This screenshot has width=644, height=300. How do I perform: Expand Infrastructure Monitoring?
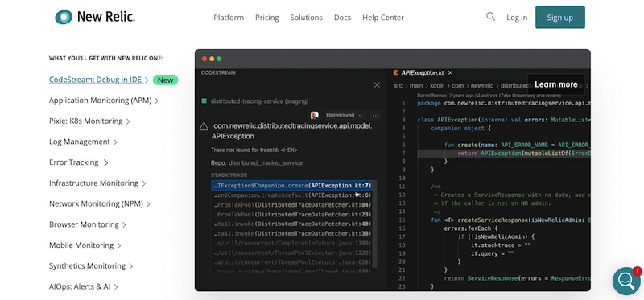point(97,183)
